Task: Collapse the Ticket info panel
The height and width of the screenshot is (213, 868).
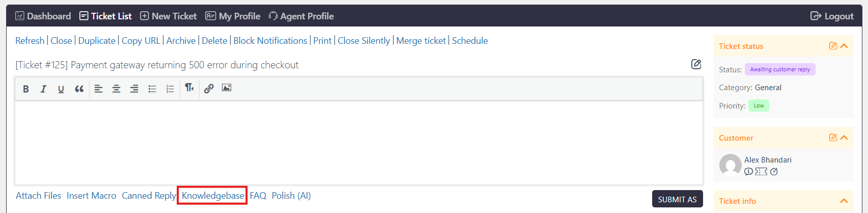Action: pyautogui.click(x=844, y=201)
